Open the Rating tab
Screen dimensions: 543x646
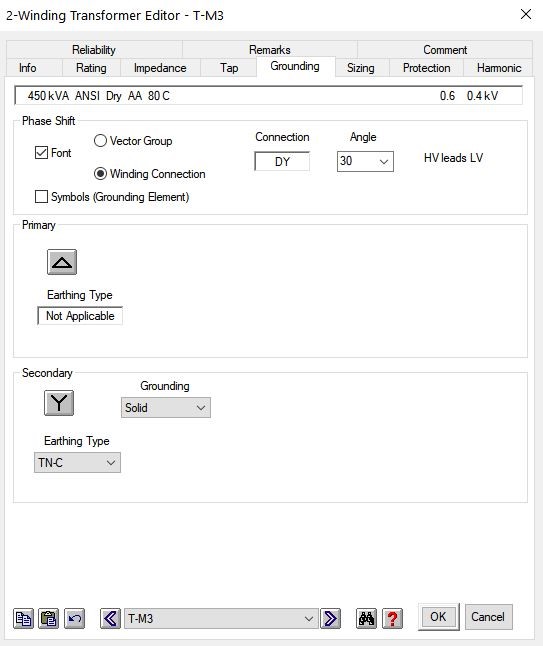coord(91,68)
